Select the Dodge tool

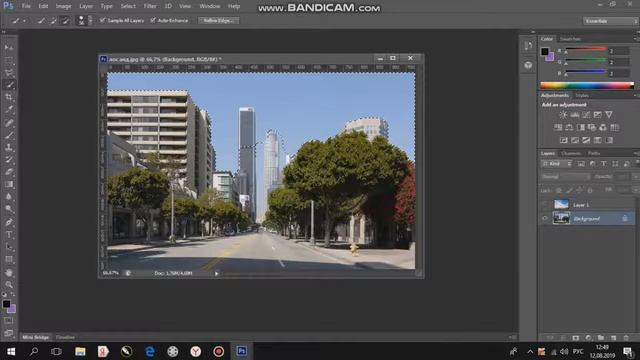9,209
